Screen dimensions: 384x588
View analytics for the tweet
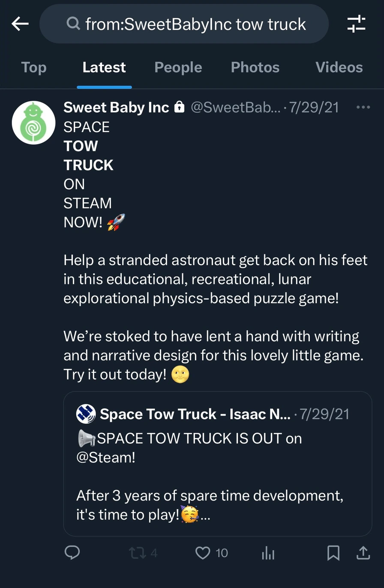point(268,553)
